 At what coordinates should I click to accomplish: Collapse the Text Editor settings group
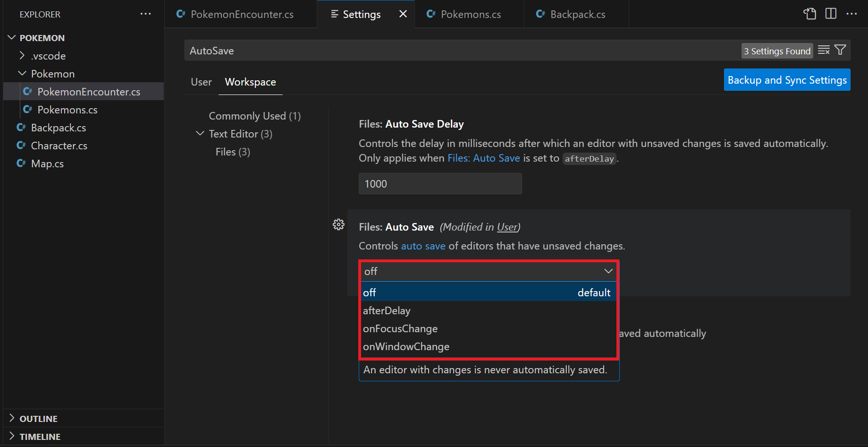coord(200,133)
